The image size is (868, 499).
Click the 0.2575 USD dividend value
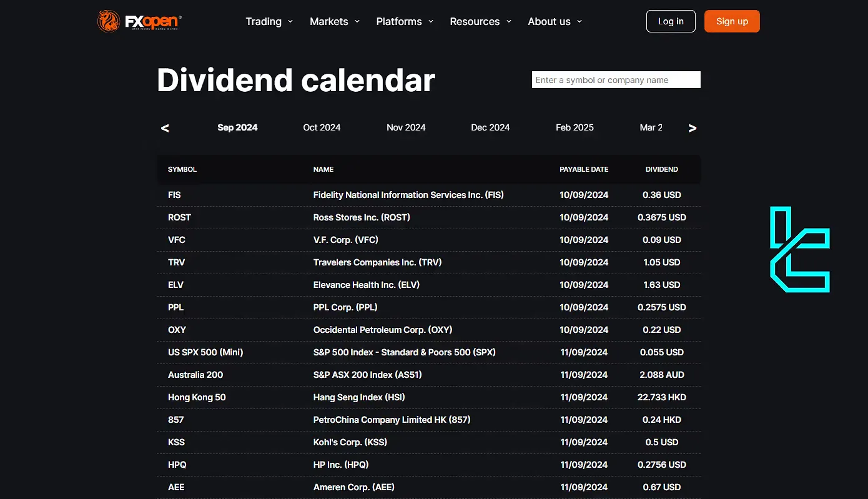(662, 307)
